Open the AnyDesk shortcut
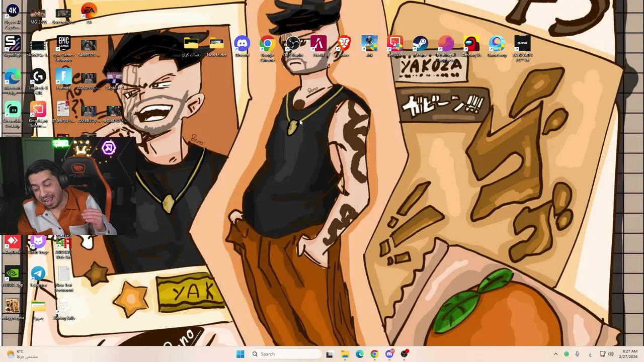This screenshot has height=362, width=644. [x=13, y=245]
